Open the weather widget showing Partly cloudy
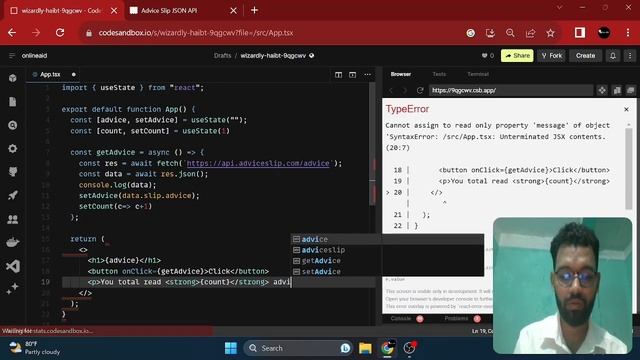The width and height of the screenshot is (640, 360). point(35,348)
